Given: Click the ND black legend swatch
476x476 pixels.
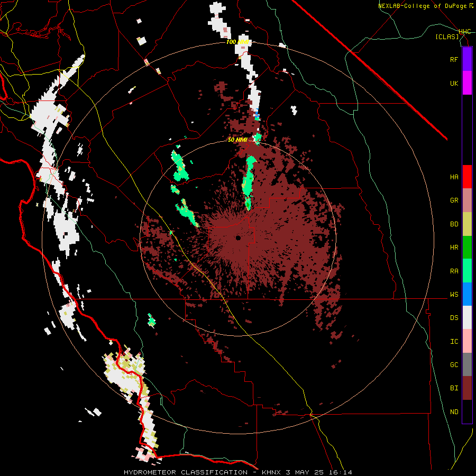Looking at the screenshot, I should coord(467,411).
